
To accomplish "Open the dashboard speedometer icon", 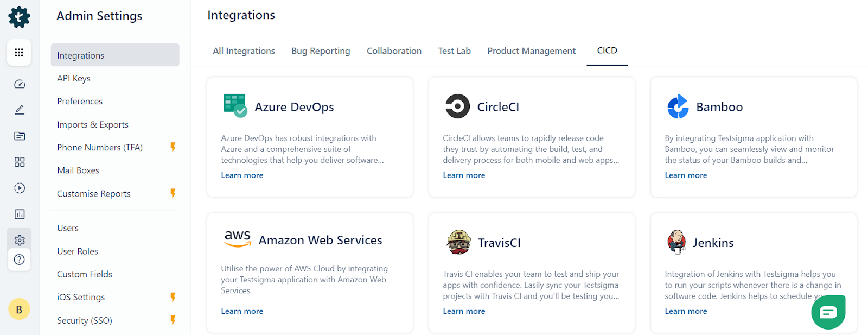I will click(20, 84).
